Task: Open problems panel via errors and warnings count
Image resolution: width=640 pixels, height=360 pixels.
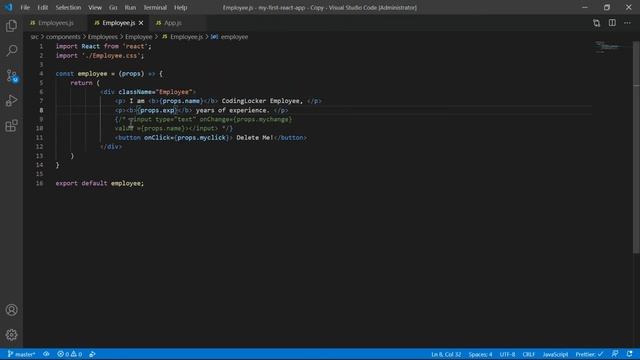Action: pos(69,354)
